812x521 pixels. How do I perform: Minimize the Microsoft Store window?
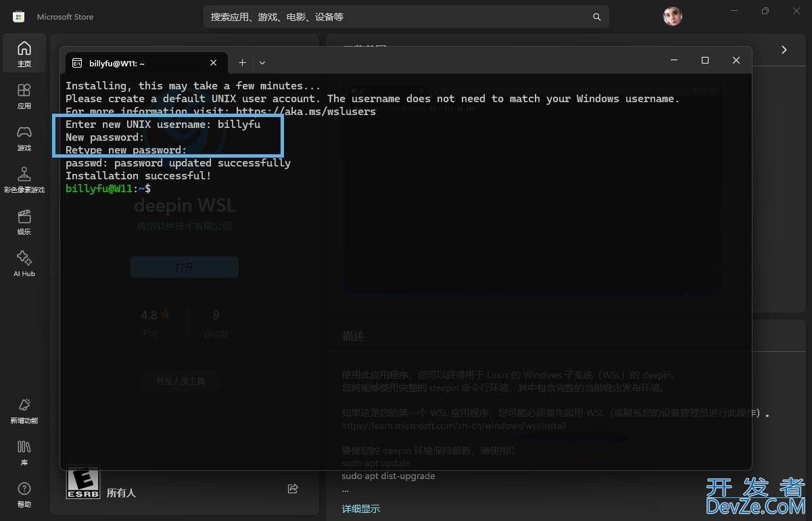pos(734,11)
